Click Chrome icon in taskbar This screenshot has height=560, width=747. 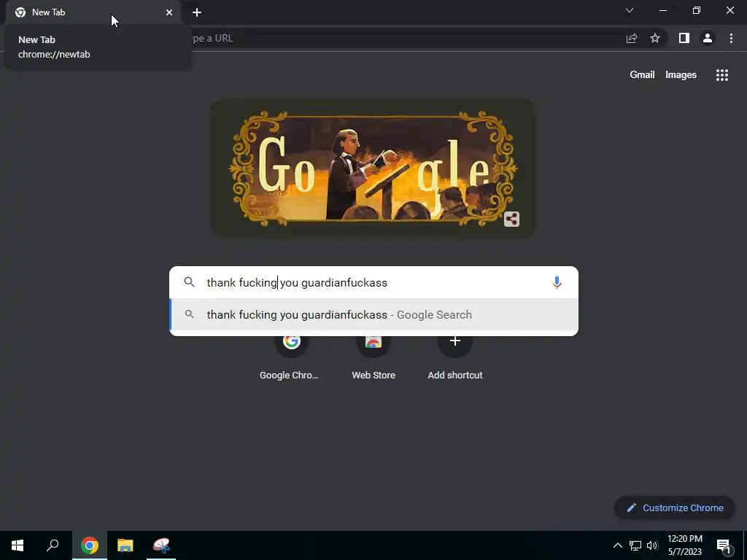coord(90,545)
